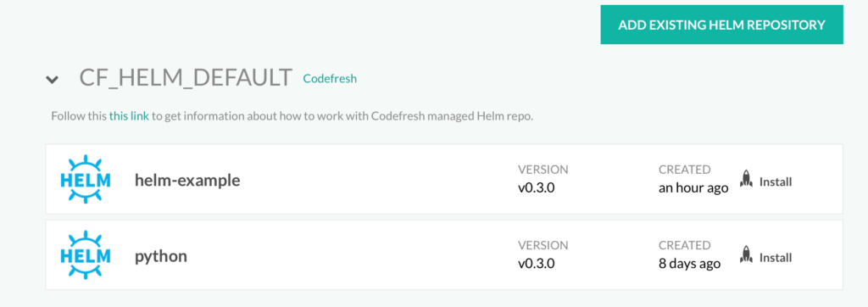Select v0.3.0 version of helm-example
This screenshot has height=307, width=868.
(x=537, y=188)
